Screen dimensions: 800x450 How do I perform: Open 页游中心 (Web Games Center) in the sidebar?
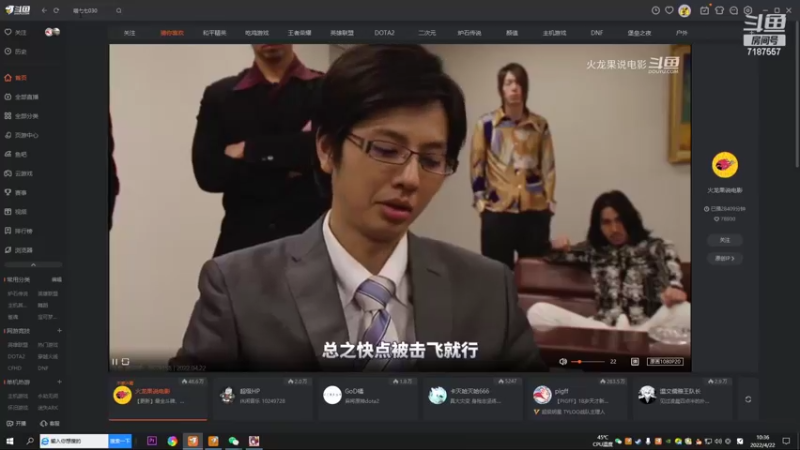tap(22, 135)
